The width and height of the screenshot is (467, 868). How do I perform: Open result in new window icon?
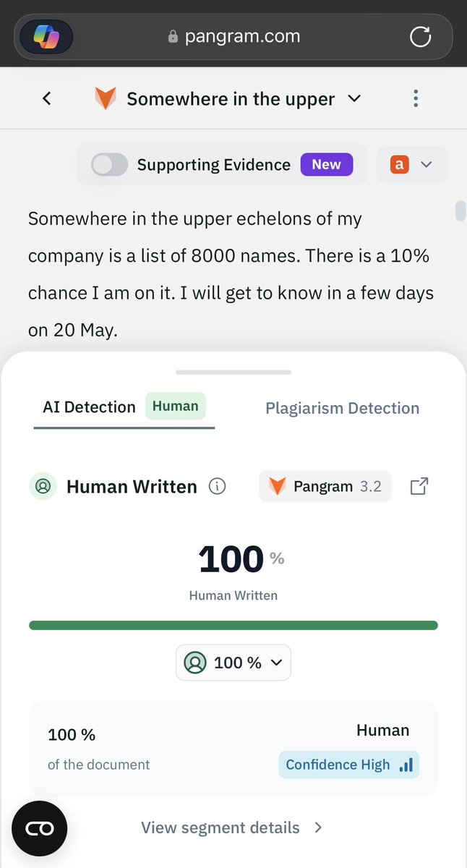tap(419, 487)
